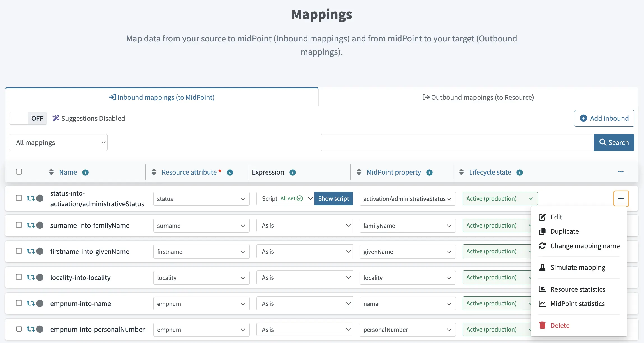Click grey circle icon on empnum-into-name row
This screenshot has height=343, width=644.
[40, 303]
